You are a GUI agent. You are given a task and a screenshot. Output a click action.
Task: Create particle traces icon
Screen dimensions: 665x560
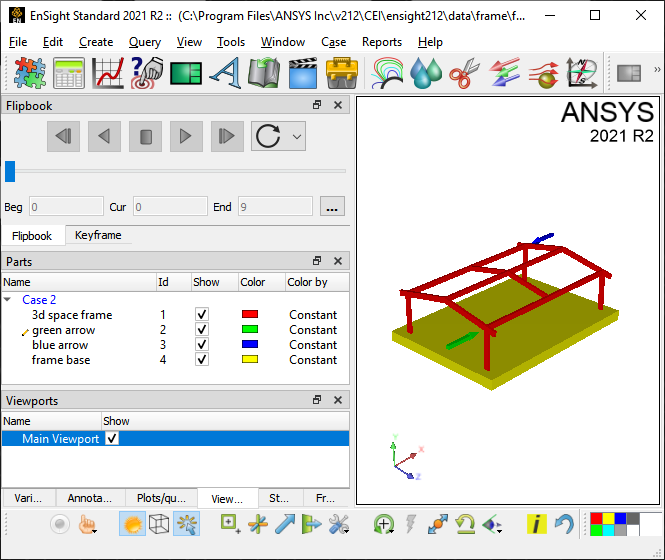pos(543,73)
